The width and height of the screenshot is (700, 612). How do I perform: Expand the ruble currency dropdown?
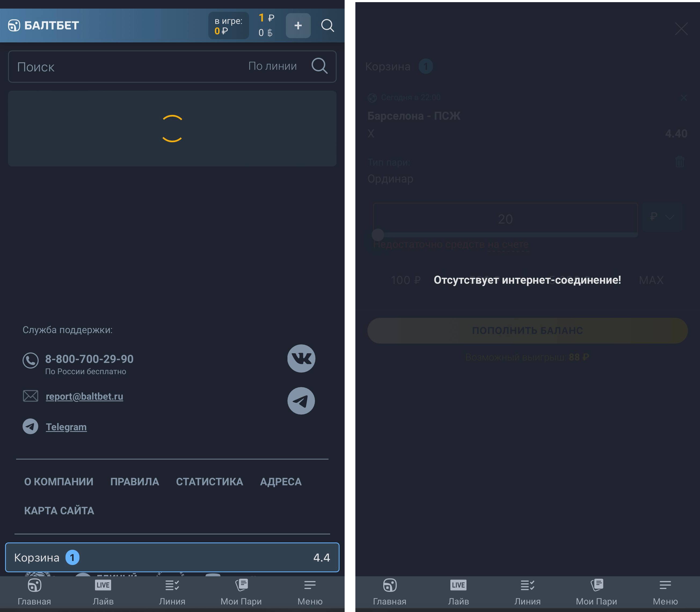(x=662, y=217)
